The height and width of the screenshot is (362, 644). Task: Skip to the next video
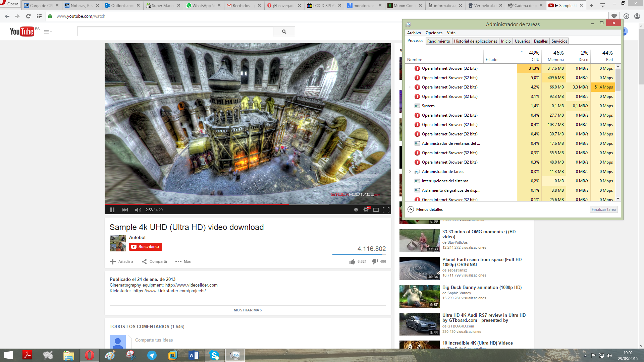click(x=125, y=210)
